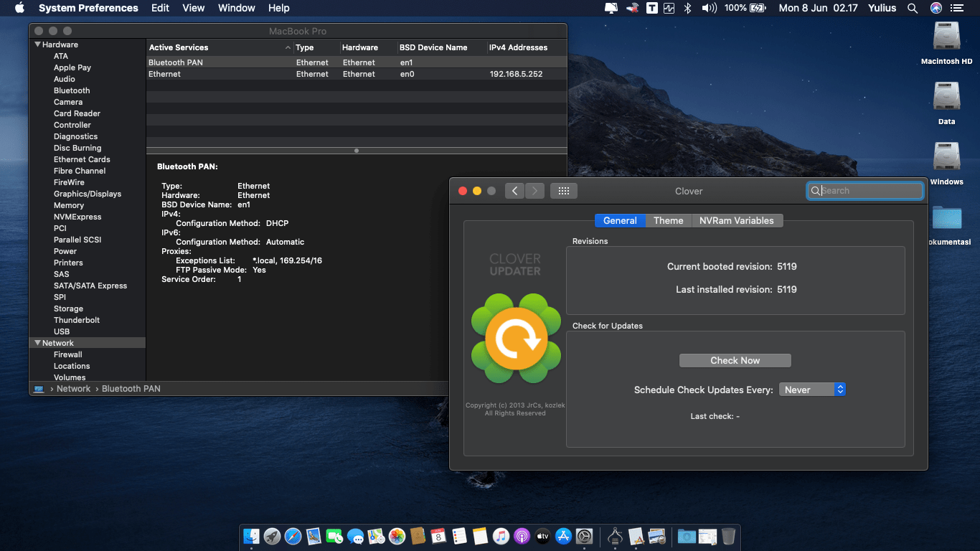Viewport: 980px width, 551px height.
Task: Open the Bluetooth status menu
Action: [x=687, y=8]
